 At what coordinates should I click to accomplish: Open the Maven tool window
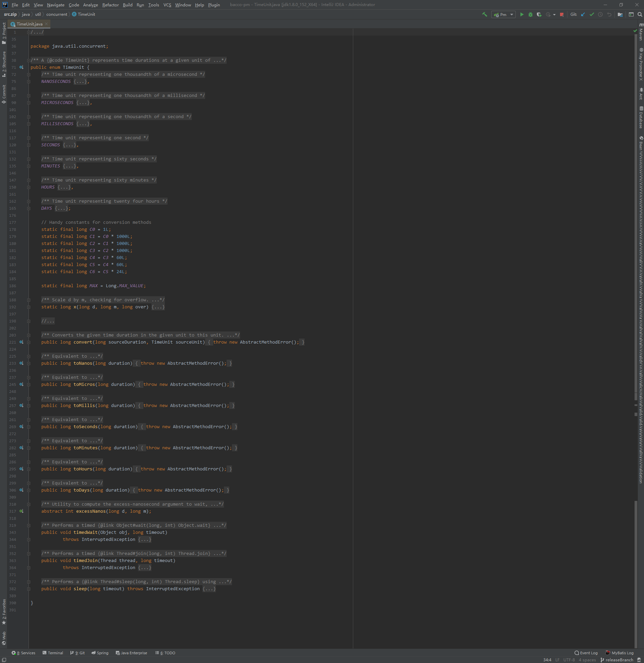tap(641, 32)
